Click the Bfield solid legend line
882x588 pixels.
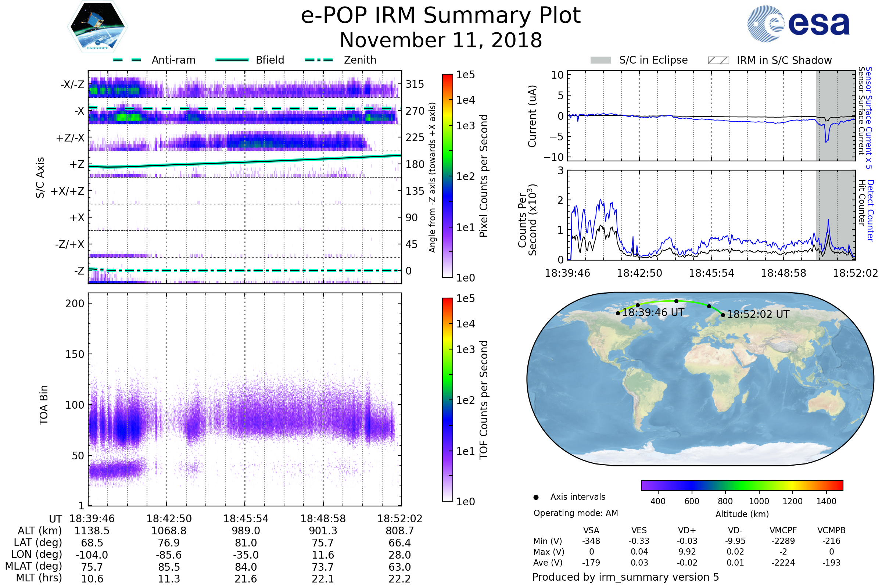coord(232,60)
